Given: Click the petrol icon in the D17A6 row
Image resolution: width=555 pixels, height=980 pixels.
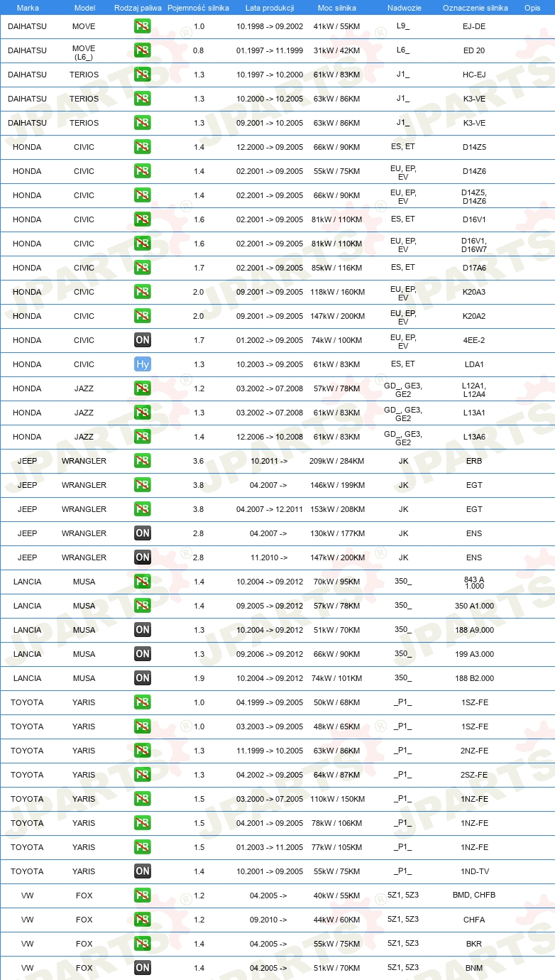Looking at the screenshot, I should tap(143, 268).
